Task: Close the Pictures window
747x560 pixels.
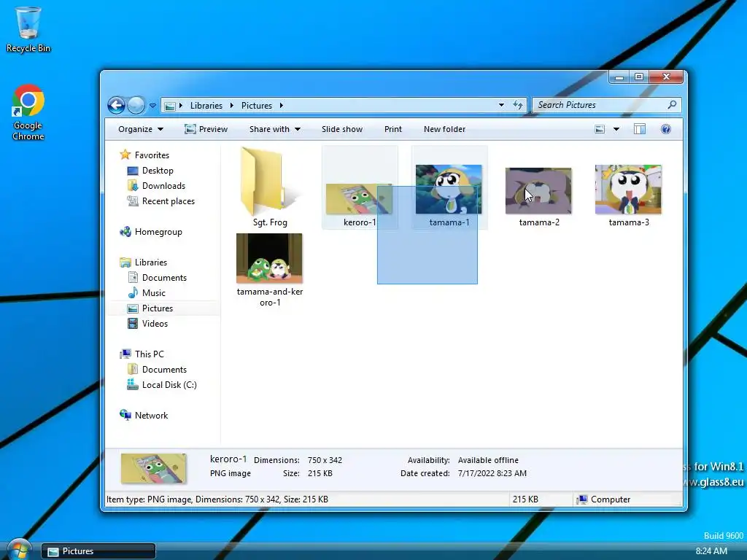Action: point(666,77)
